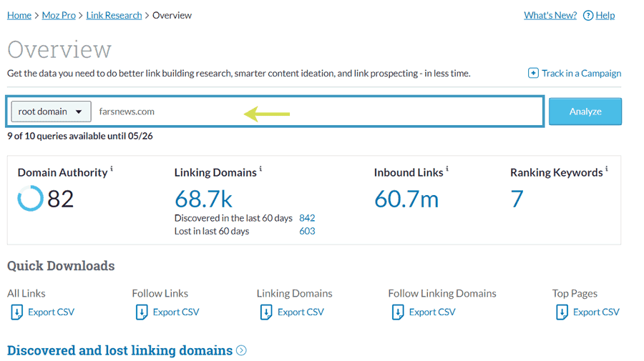Click the 842 discovered domains number
The width and height of the screenshot is (644, 361).
[307, 218]
